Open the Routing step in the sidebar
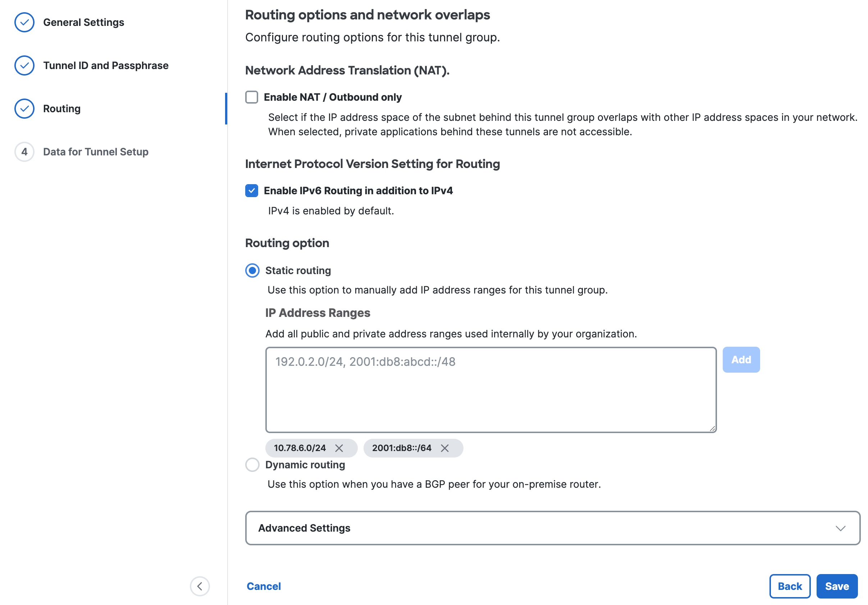The width and height of the screenshot is (868, 605). coord(61,109)
